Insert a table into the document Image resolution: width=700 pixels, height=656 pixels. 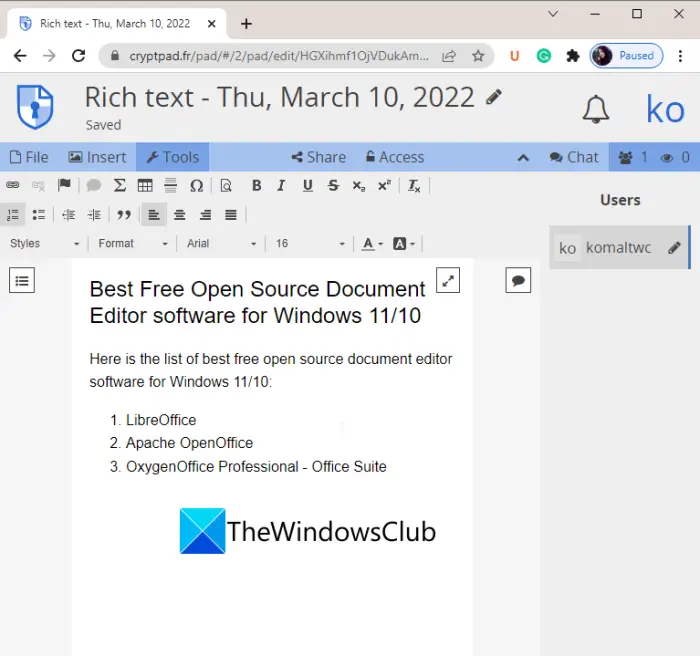145,185
